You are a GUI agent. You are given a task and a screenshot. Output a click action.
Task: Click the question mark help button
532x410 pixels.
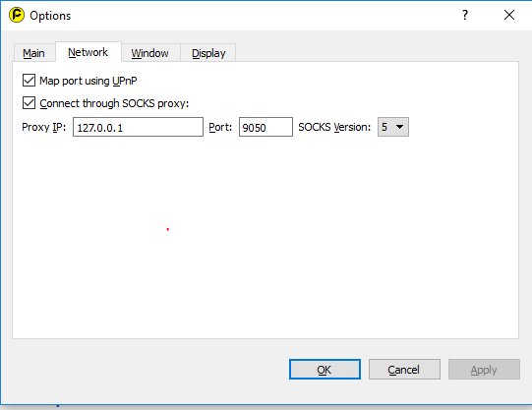click(x=465, y=15)
